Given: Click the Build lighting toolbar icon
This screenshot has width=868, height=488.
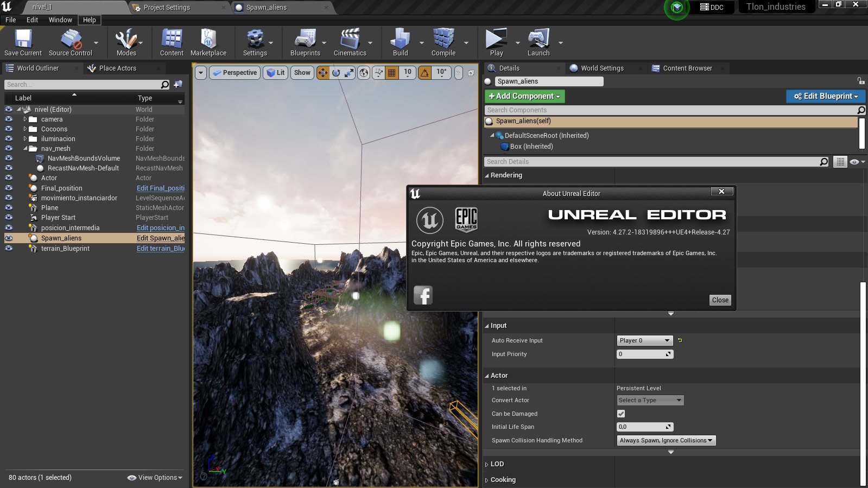Looking at the screenshot, I should click(x=400, y=42).
